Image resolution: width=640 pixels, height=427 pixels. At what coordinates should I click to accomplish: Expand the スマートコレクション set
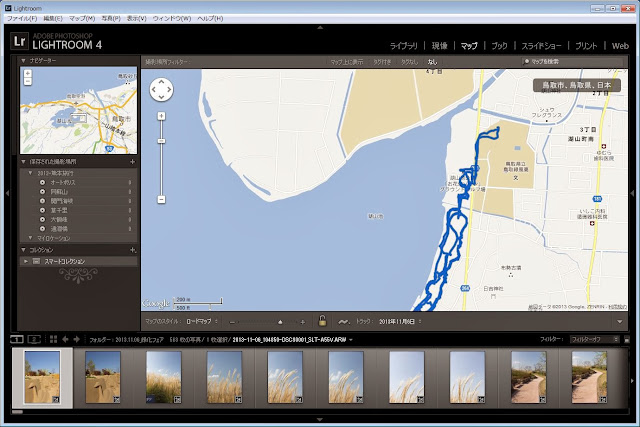pos(26,261)
